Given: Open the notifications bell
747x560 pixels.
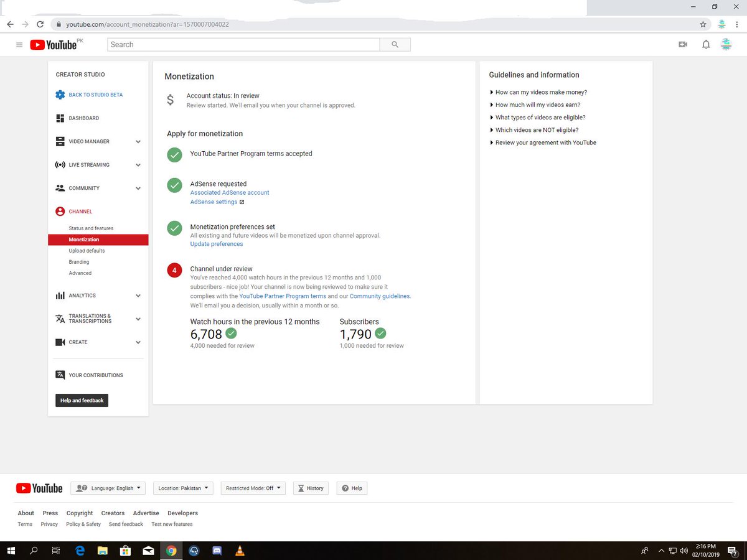Looking at the screenshot, I should (705, 45).
